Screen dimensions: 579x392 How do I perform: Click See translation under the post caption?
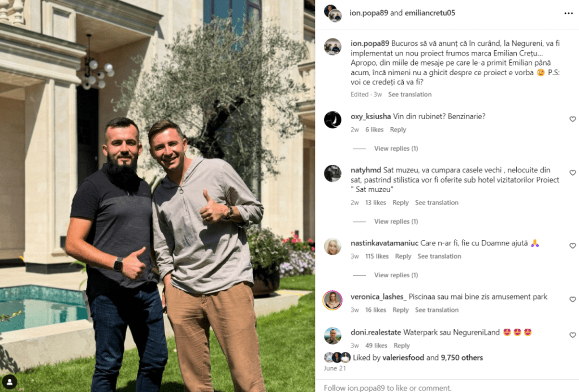pos(409,94)
